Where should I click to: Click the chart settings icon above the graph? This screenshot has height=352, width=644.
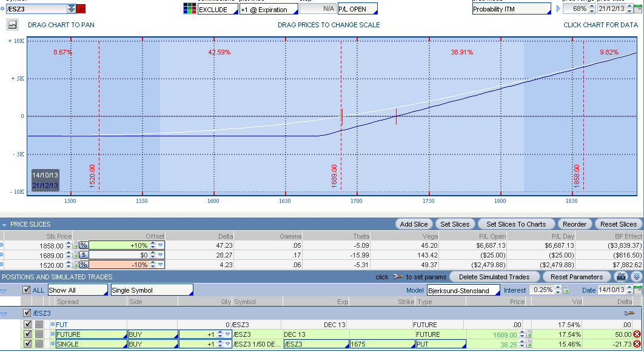click(13, 25)
